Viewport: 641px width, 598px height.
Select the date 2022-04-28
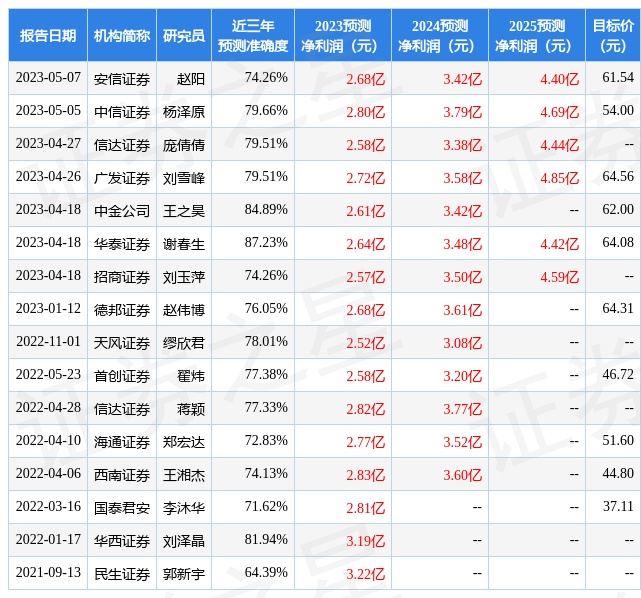pyautogui.click(x=48, y=409)
